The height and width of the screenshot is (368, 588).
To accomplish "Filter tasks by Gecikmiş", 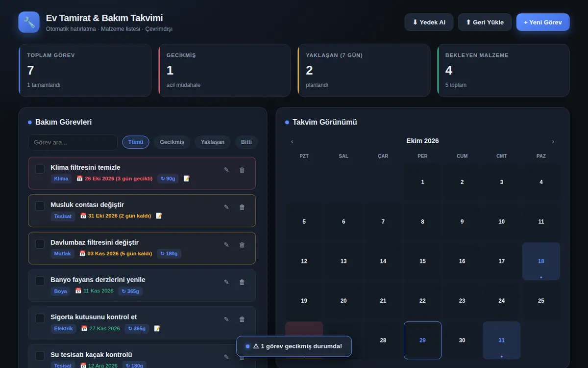I will point(172,142).
